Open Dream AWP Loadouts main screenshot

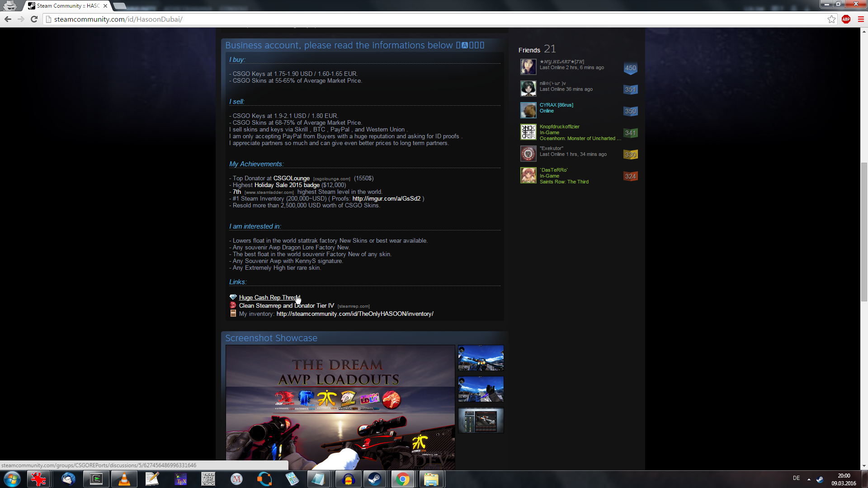[340, 407]
